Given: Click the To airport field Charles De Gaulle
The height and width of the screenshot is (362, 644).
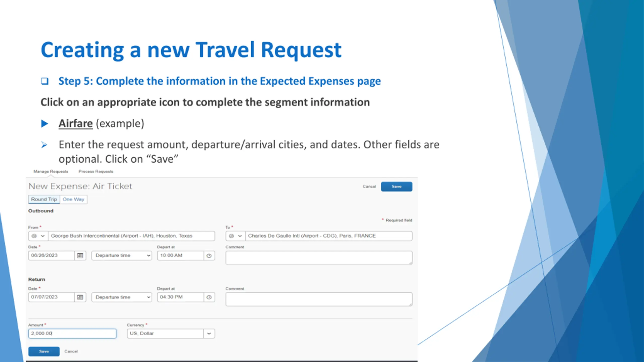Looking at the screenshot, I should point(329,236).
